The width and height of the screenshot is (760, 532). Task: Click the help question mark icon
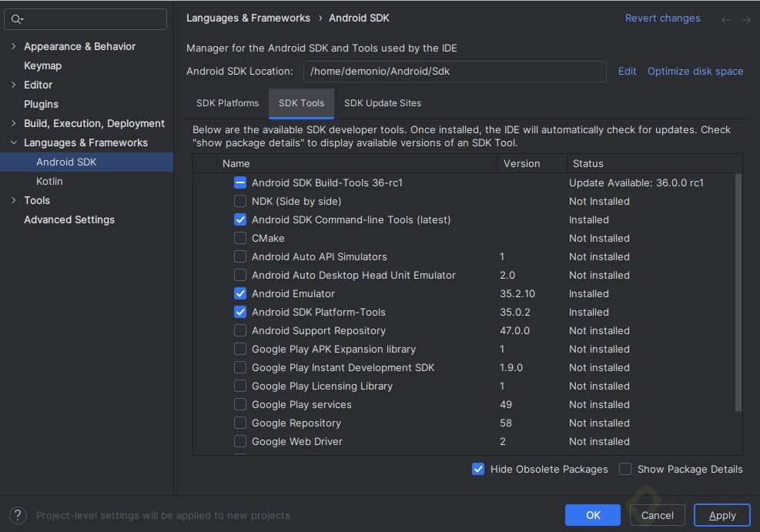click(x=18, y=515)
